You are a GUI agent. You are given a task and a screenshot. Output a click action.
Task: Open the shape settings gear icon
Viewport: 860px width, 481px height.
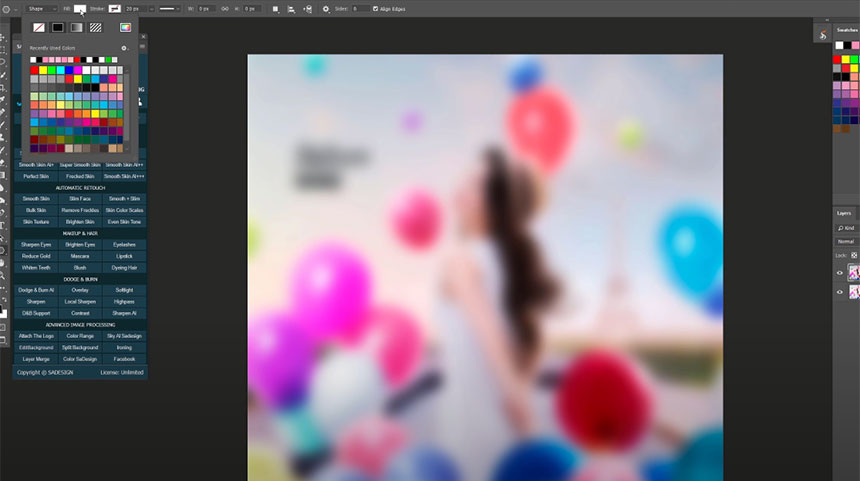coord(326,9)
